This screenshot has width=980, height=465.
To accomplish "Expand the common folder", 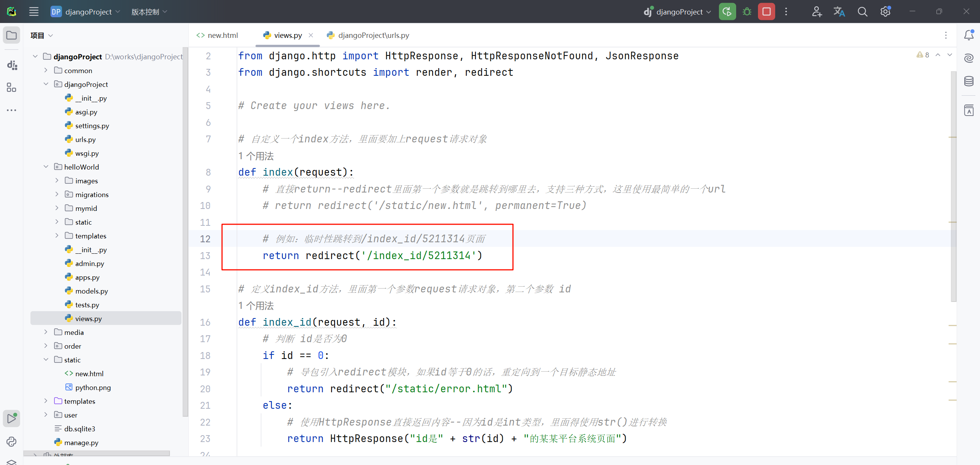I will (x=46, y=70).
